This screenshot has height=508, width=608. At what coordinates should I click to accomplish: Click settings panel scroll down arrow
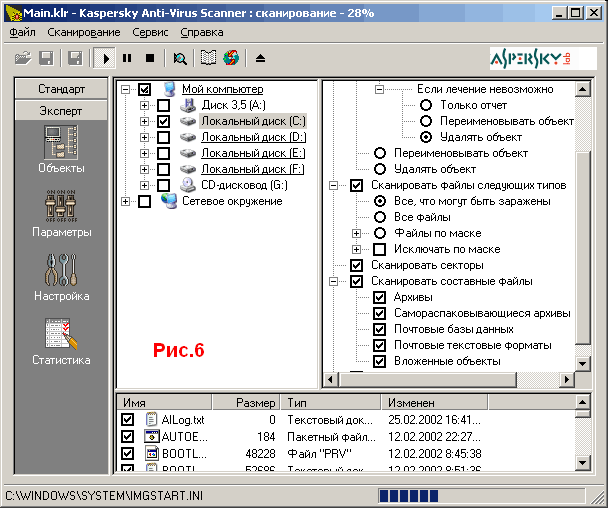[x=583, y=364]
